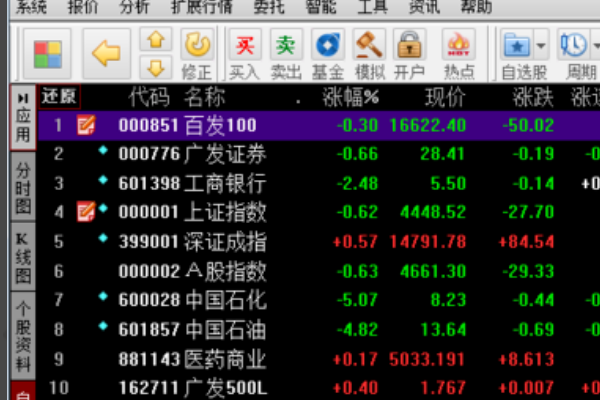
Task: Switch to the 应用 side tab
Action: click(23, 117)
